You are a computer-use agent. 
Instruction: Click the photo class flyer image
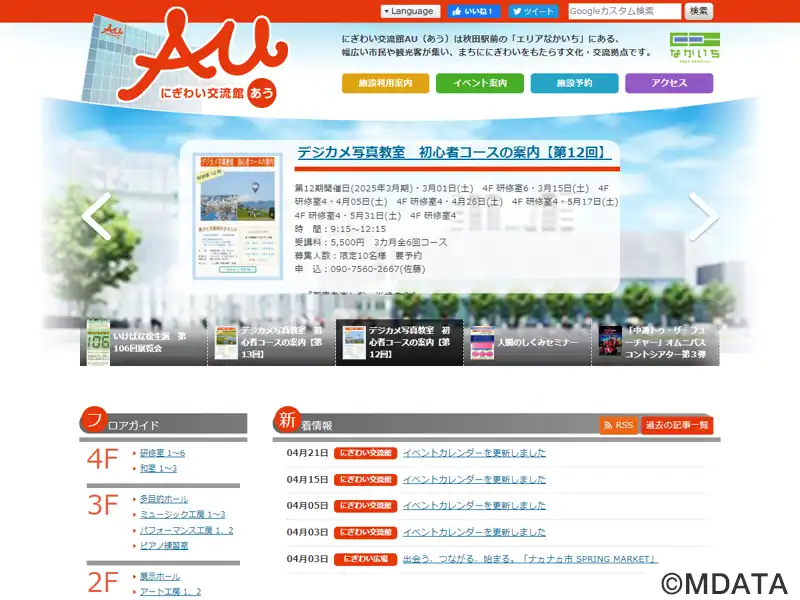click(x=238, y=216)
